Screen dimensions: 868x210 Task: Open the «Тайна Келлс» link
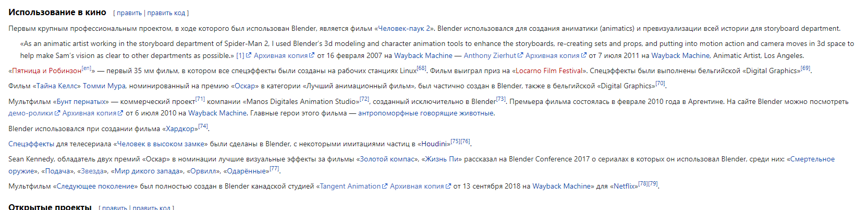[x=58, y=86]
